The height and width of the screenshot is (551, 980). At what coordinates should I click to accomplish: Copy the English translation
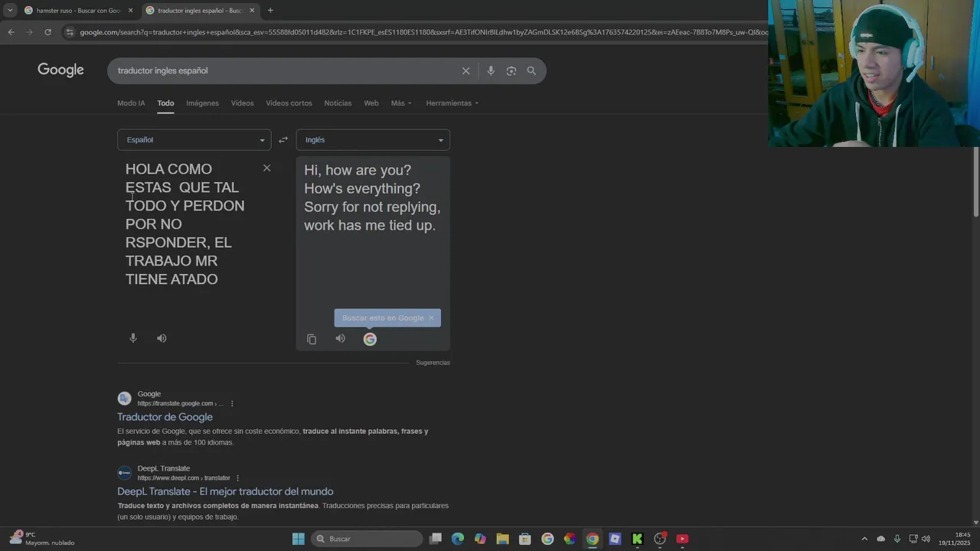coord(312,339)
